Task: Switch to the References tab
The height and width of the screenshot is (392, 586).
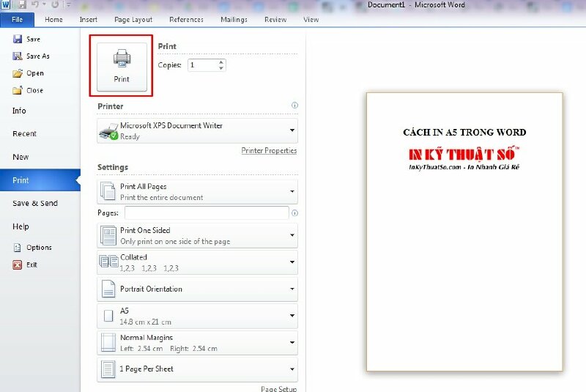Action: pos(186,20)
